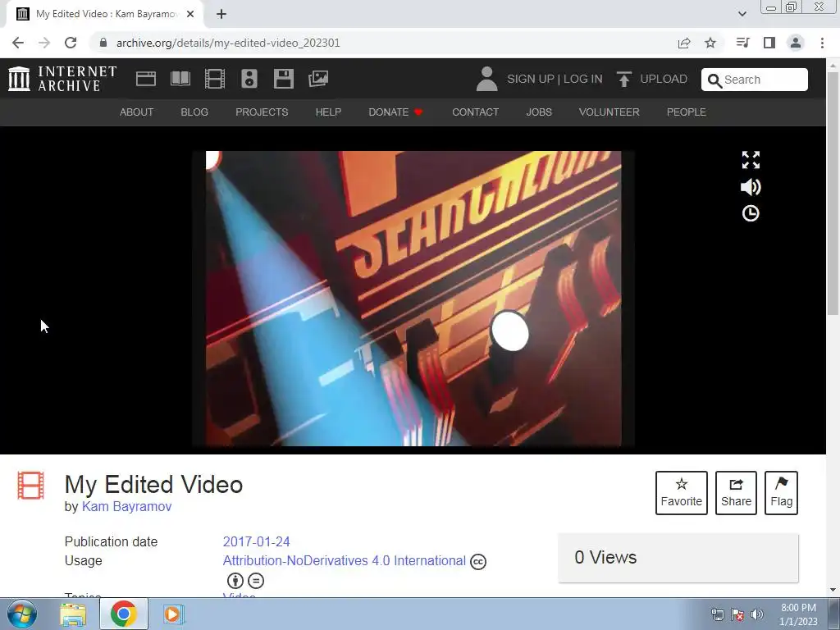
Task: Click the address bar URL
Action: tap(228, 43)
